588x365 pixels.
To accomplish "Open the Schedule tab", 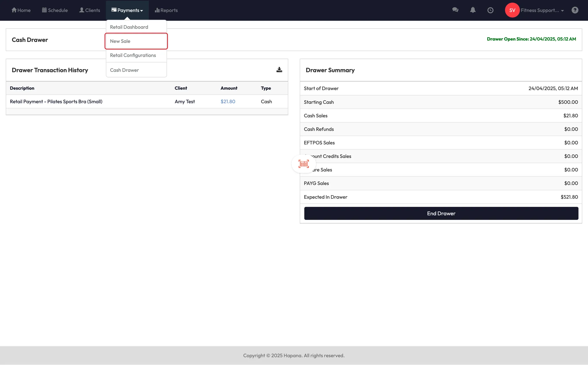I will click(55, 10).
